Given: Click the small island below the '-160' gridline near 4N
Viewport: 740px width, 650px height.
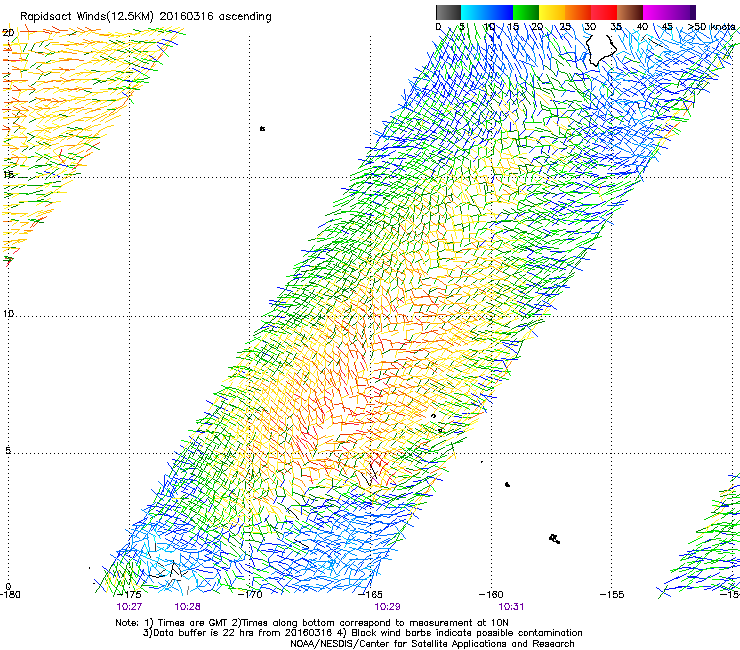Looking at the screenshot, I should point(507,484).
